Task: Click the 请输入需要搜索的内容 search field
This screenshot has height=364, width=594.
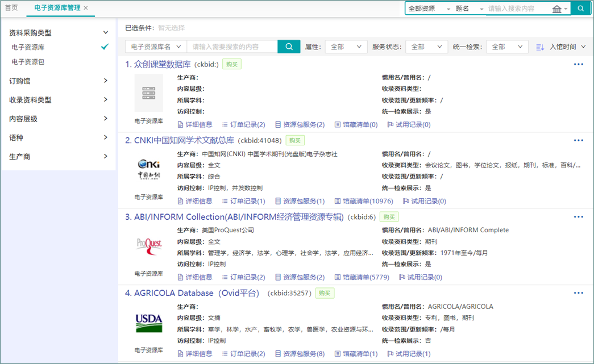Action: click(232, 47)
